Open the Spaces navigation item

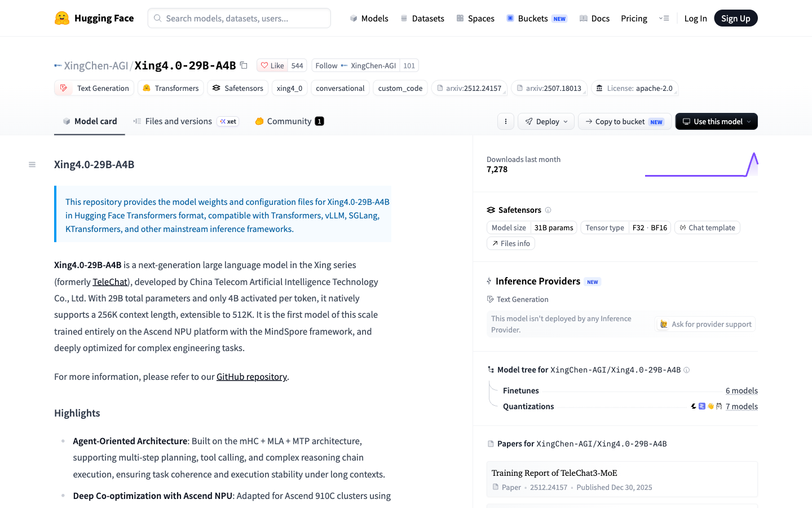tap(475, 18)
